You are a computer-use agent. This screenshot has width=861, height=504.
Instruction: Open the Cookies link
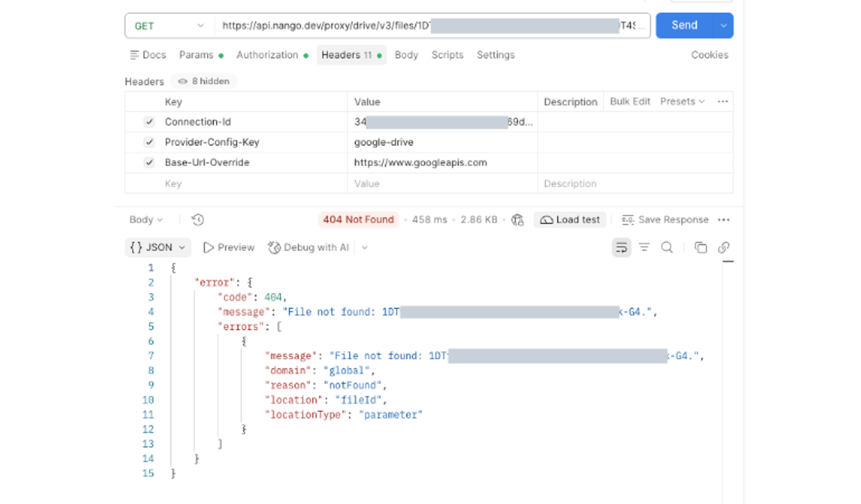point(710,55)
